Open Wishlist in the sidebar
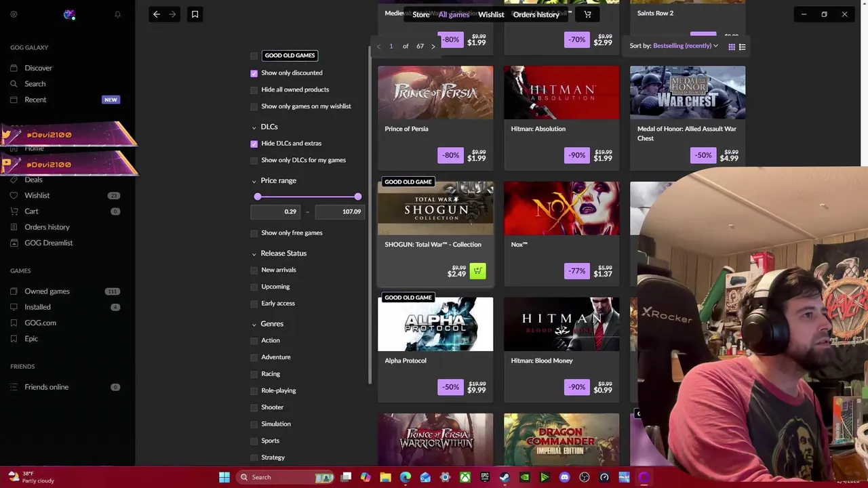This screenshot has height=488, width=868. point(37,195)
